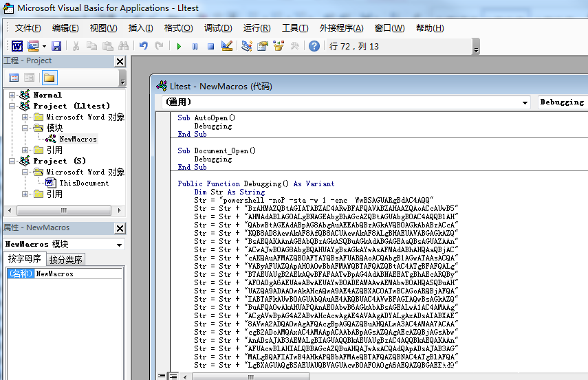Open the 工具(T) menu
The height and width of the screenshot is (380, 588).
click(x=295, y=28)
